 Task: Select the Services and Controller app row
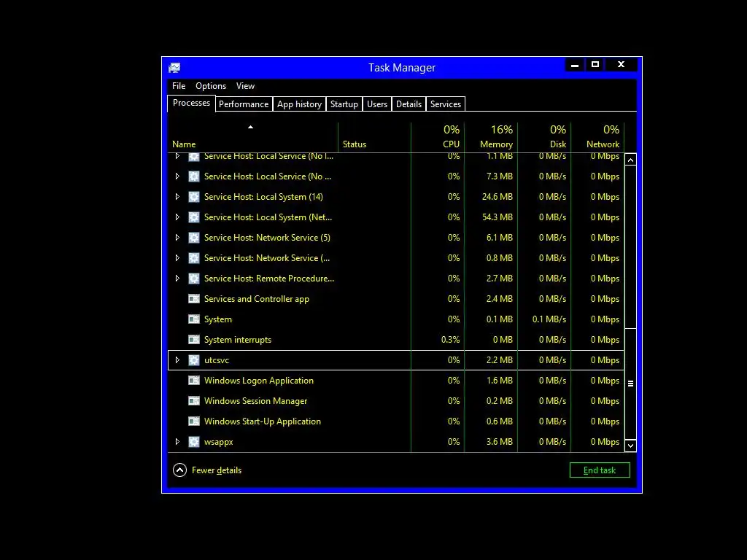pyautogui.click(x=396, y=299)
